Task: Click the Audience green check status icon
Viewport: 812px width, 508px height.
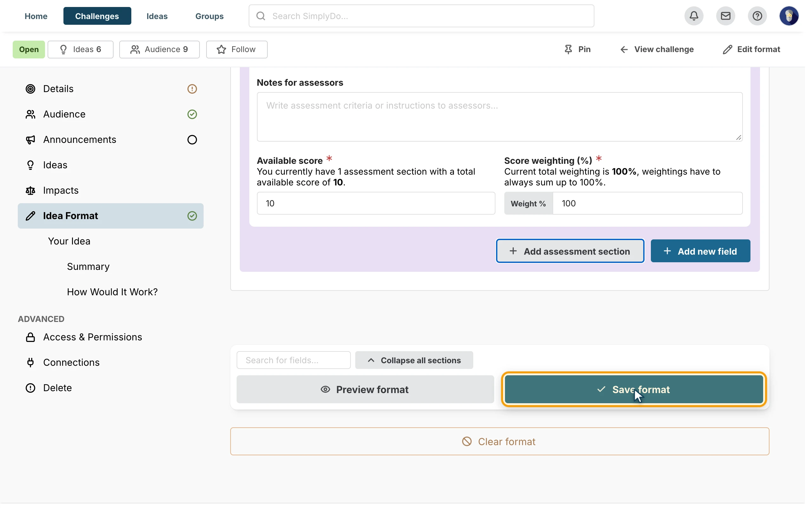Action: pos(192,114)
